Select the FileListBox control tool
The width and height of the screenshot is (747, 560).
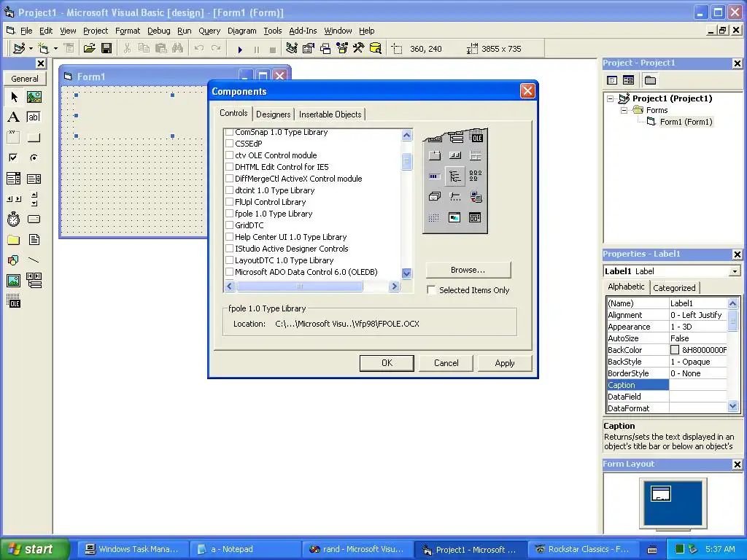point(34,239)
